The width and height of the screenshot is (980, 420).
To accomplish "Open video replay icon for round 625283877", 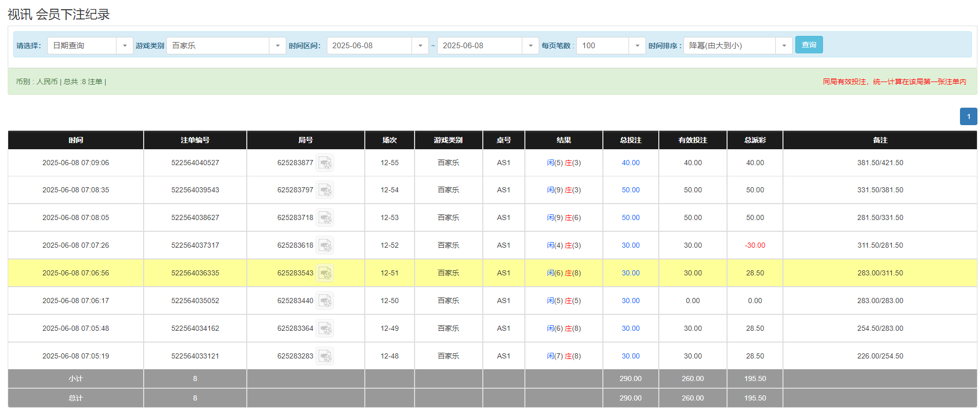I will pos(325,163).
